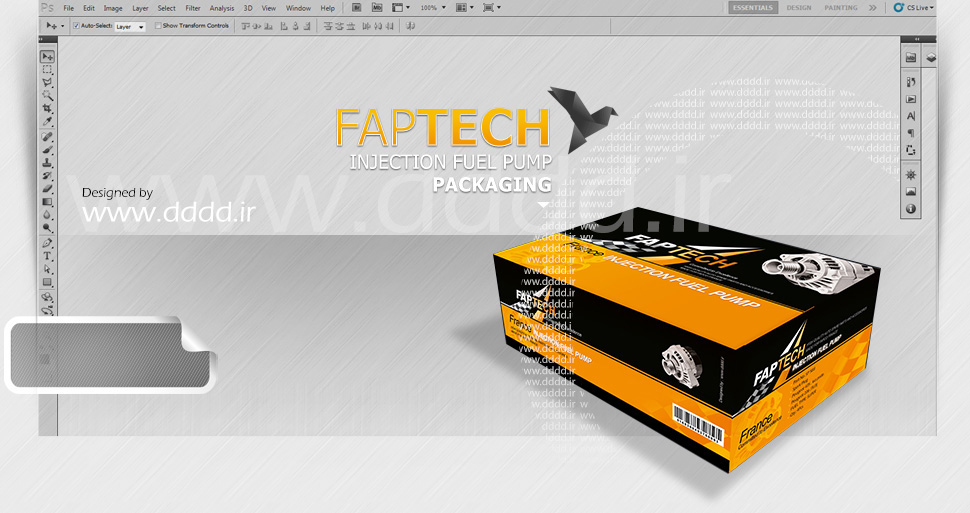
Task: Open the Select menu
Action: pos(166,8)
